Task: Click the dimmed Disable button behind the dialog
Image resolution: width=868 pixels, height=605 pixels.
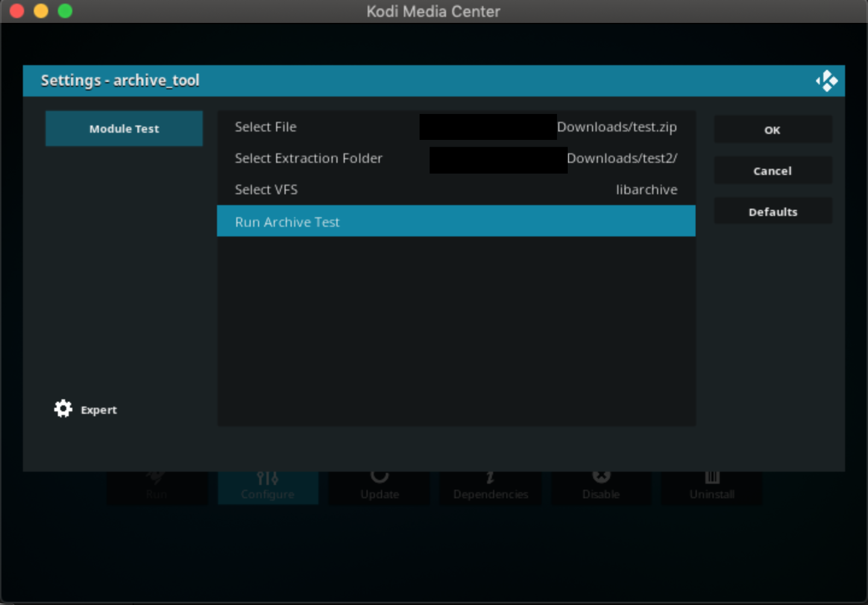Action: click(601, 487)
